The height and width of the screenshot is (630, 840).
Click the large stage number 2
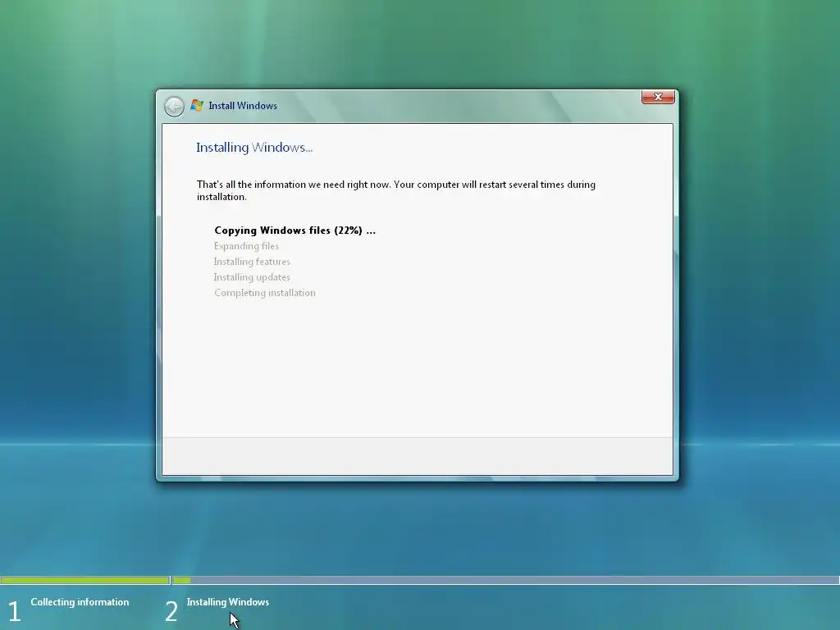point(171,611)
